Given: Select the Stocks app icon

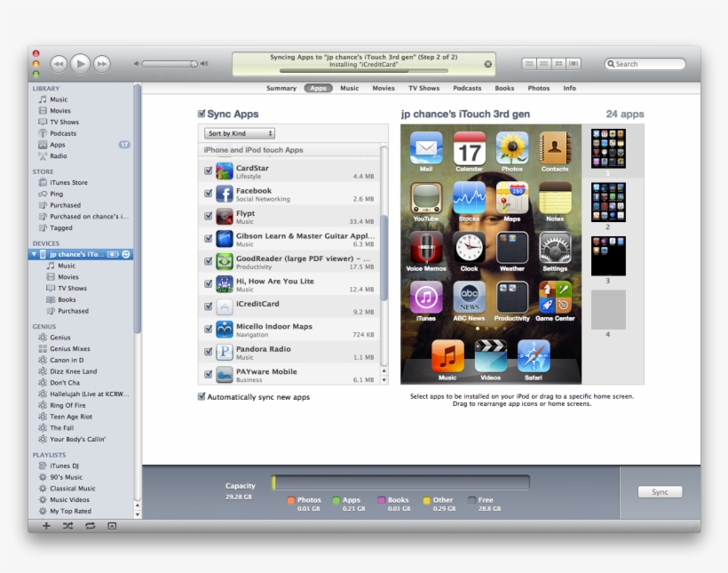Looking at the screenshot, I should click(x=470, y=198).
